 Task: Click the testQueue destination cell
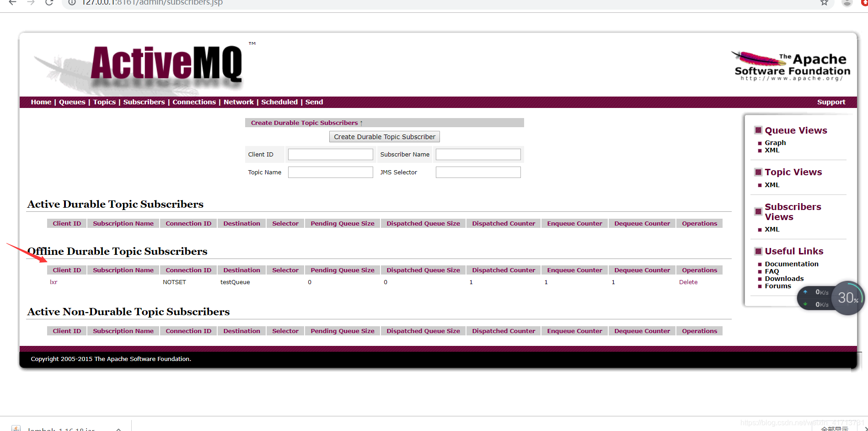coord(235,282)
